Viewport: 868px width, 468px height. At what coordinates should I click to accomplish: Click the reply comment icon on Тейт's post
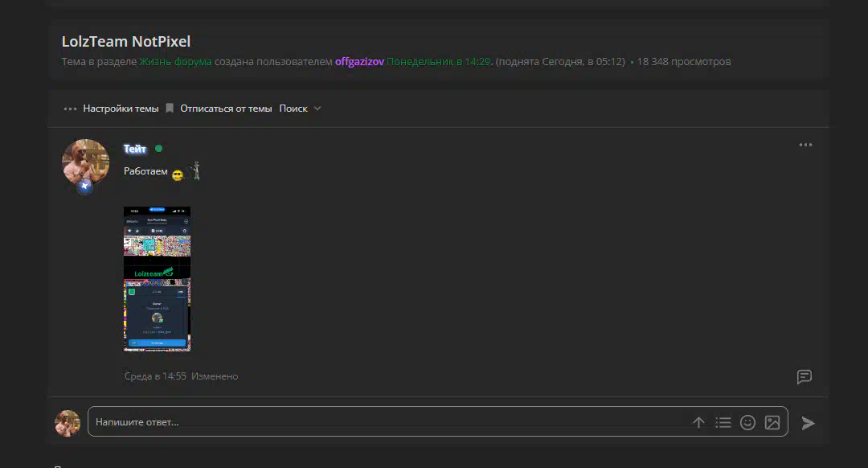[805, 376]
